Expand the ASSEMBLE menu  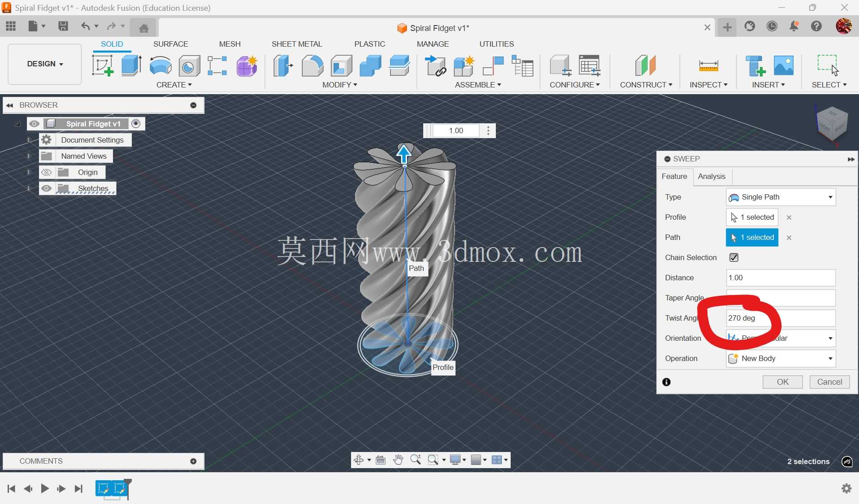tap(478, 85)
